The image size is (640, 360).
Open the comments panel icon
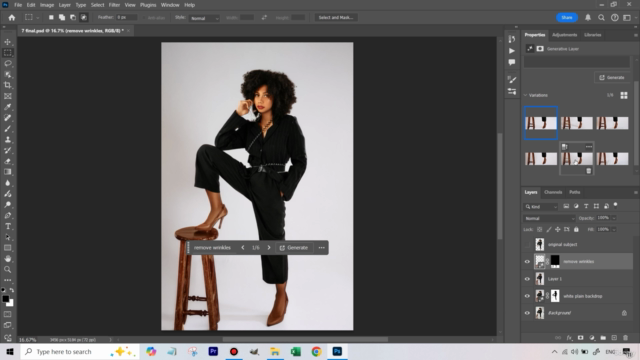tap(512, 62)
